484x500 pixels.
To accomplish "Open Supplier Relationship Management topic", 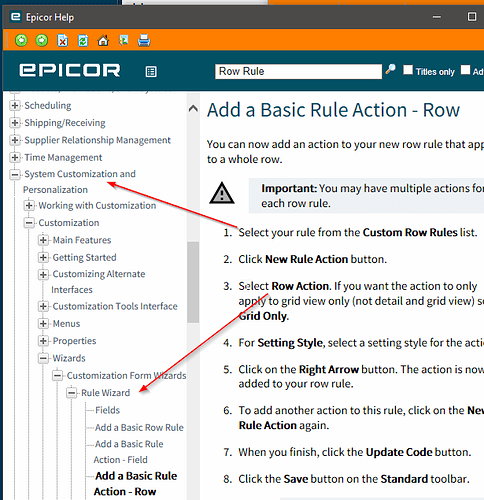I will pyautogui.click(x=97, y=140).
